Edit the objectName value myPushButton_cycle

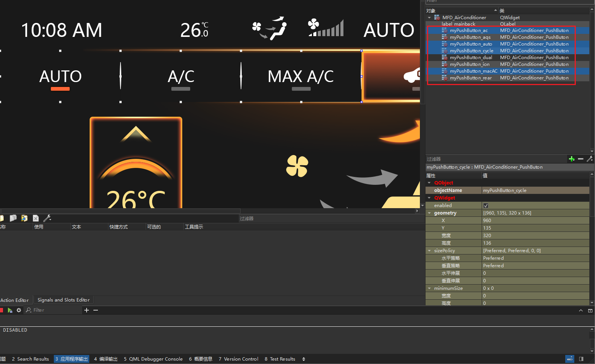click(x=535, y=190)
